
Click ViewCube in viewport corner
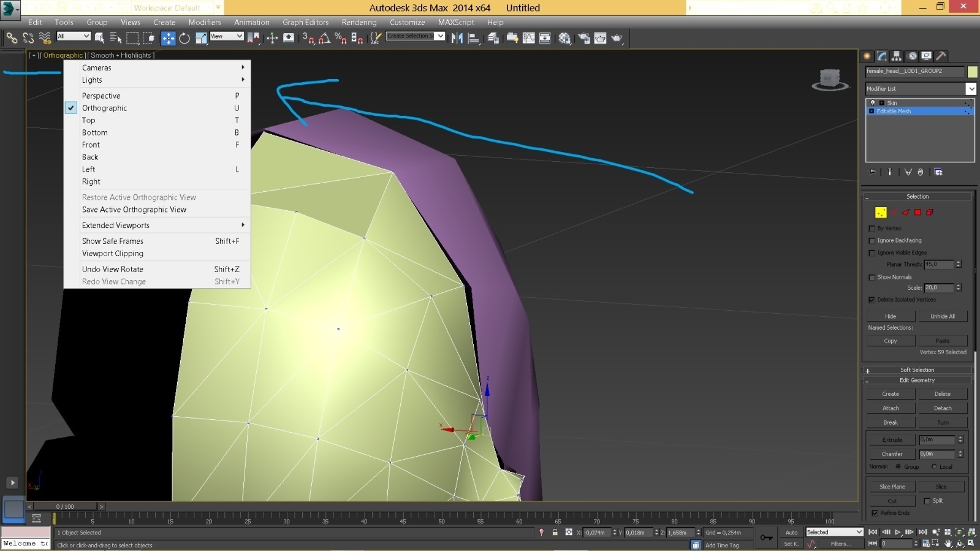point(830,80)
